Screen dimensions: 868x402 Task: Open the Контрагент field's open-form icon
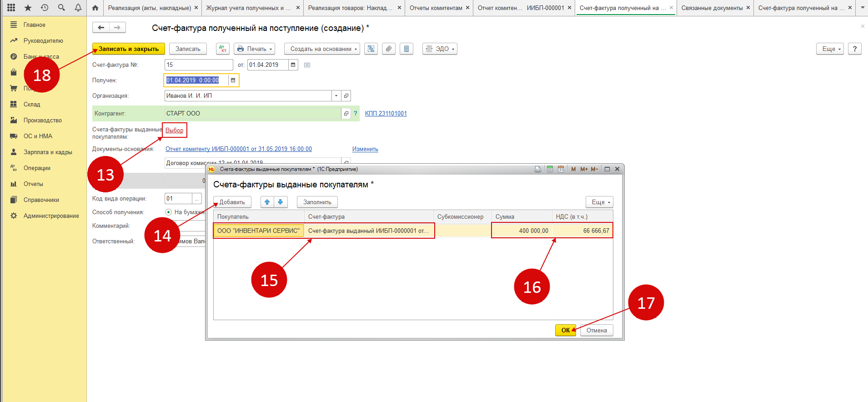pos(346,113)
